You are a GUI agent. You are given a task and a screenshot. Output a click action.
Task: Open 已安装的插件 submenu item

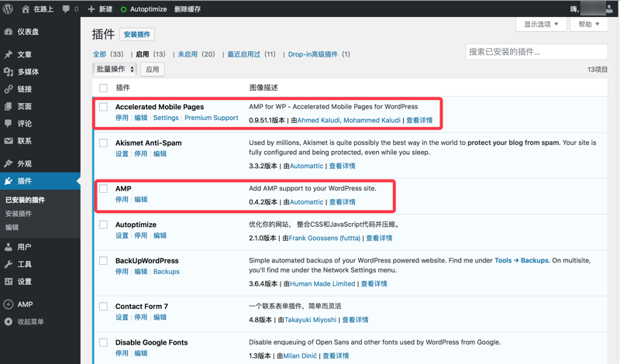click(25, 200)
